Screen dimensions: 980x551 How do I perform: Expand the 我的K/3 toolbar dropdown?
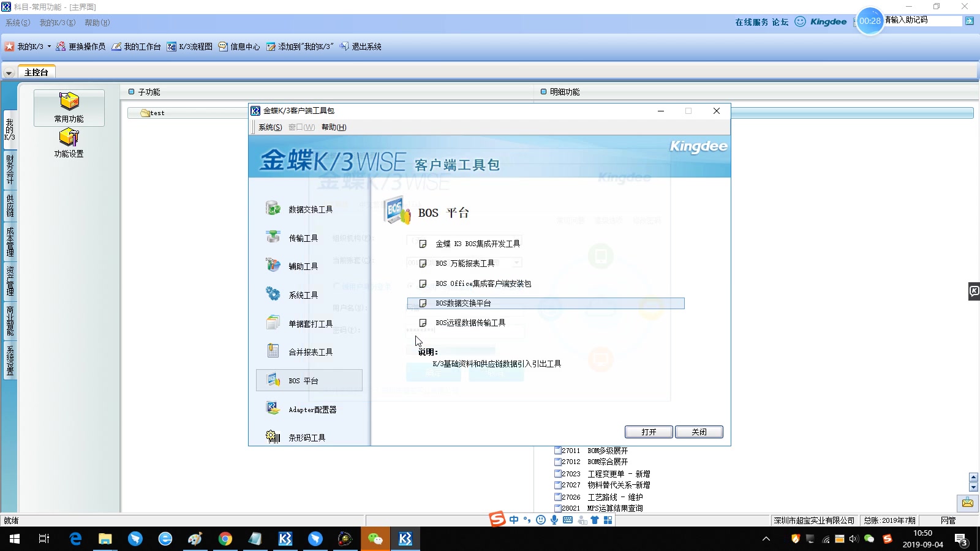click(50, 47)
